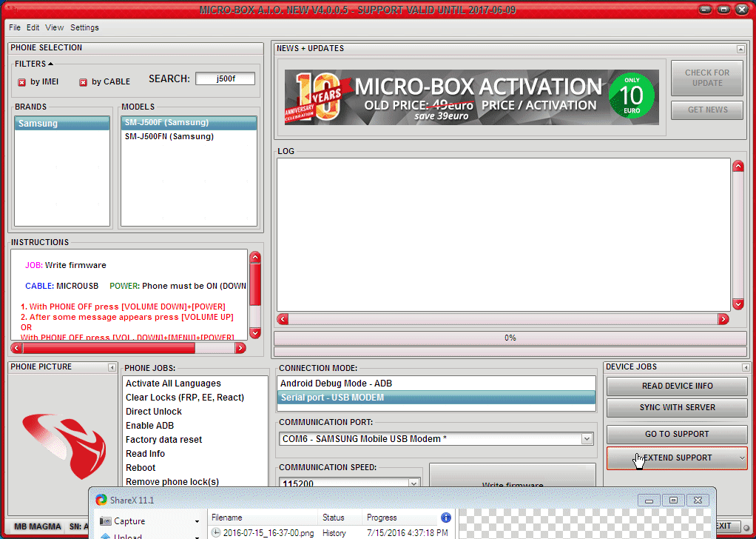
Task: Minimize the ShareX window
Action: coord(649,500)
